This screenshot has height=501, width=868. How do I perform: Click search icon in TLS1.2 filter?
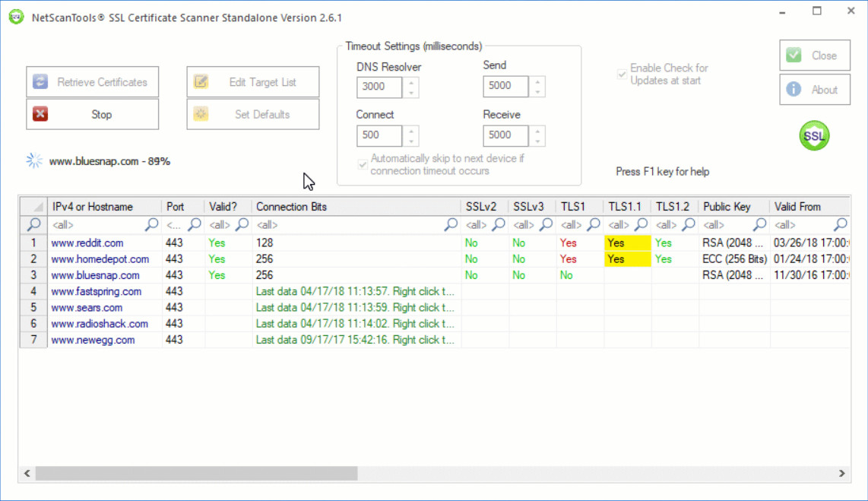[689, 225]
